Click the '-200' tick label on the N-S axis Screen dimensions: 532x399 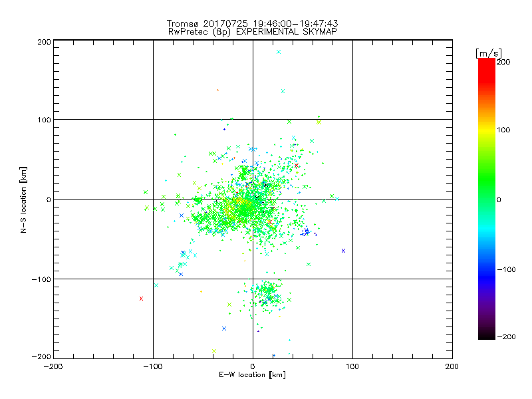click(41, 356)
